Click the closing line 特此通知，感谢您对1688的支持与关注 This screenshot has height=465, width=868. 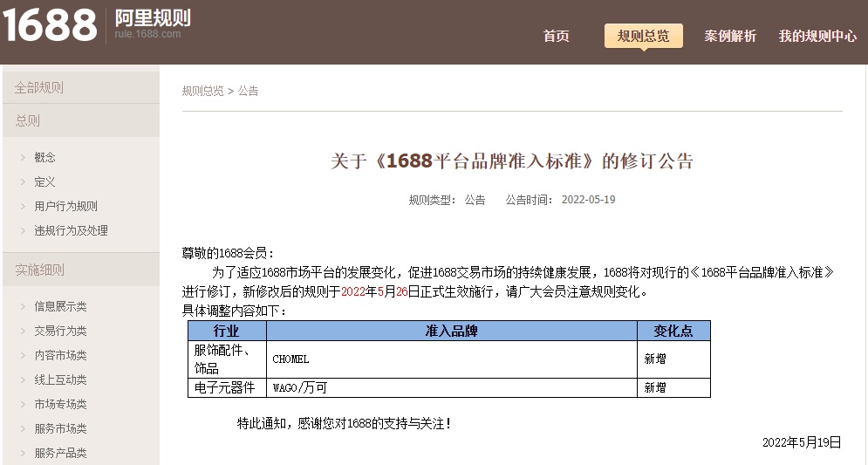(345, 424)
